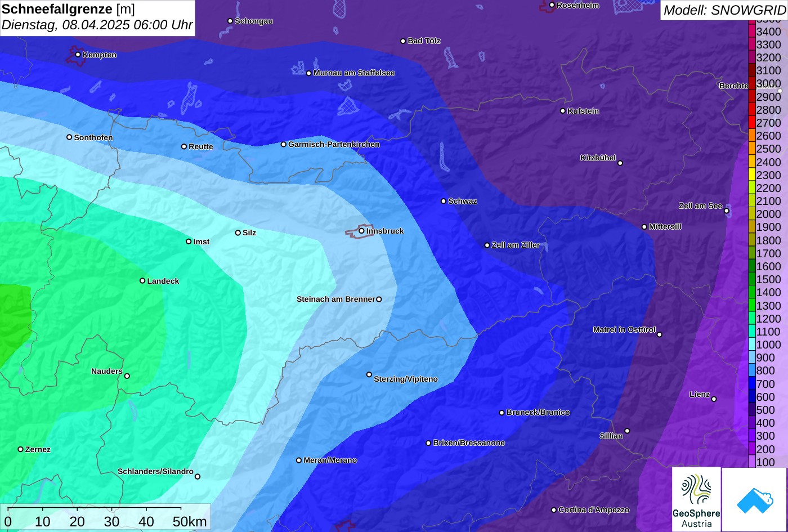
Task: Click the date Dienstag, 08.04.2025 06:00 Uhr
Action: coord(97,25)
